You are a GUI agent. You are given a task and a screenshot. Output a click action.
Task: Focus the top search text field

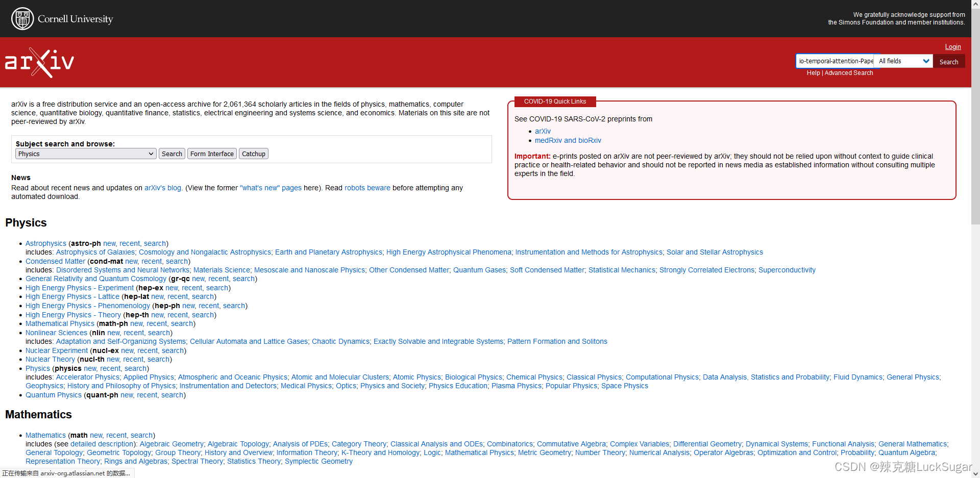point(835,61)
